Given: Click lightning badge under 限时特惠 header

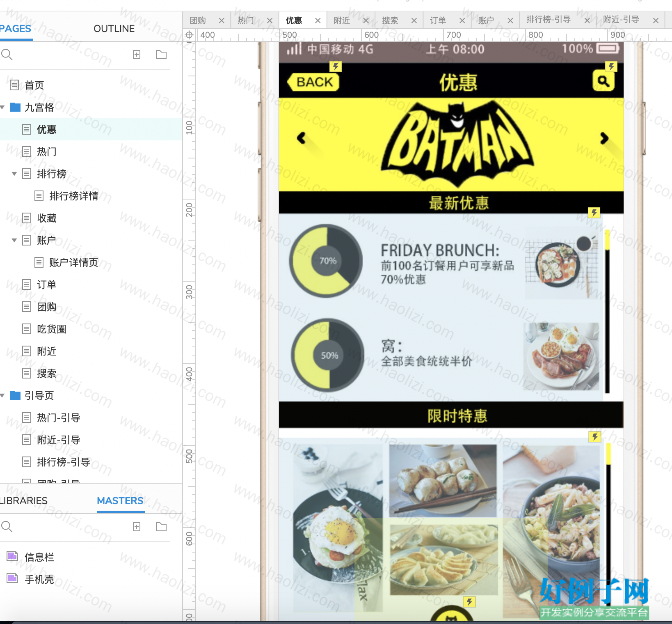Looking at the screenshot, I should click(x=595, y=436).
